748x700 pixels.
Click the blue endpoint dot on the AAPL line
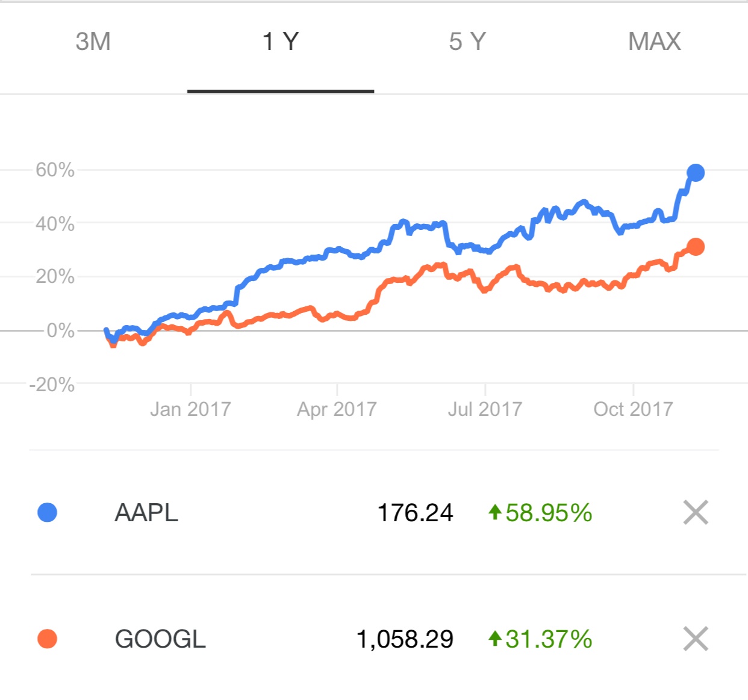click(x=696, y=173)
